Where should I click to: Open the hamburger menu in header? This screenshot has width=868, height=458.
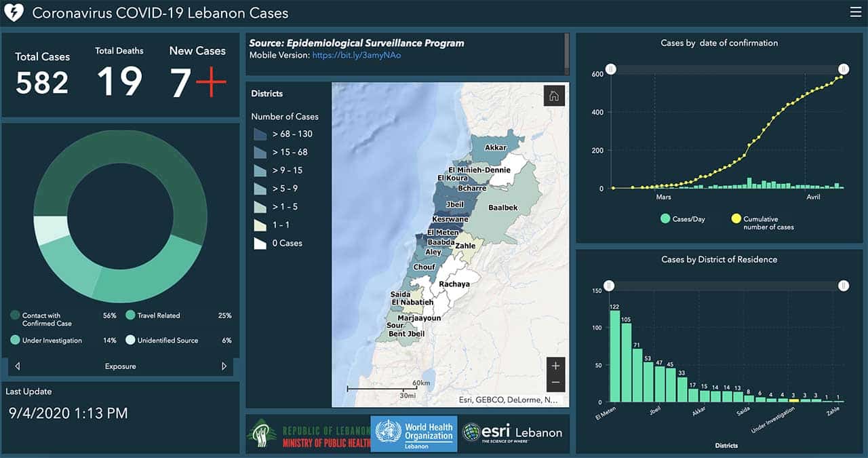click(x=854, y=12)
